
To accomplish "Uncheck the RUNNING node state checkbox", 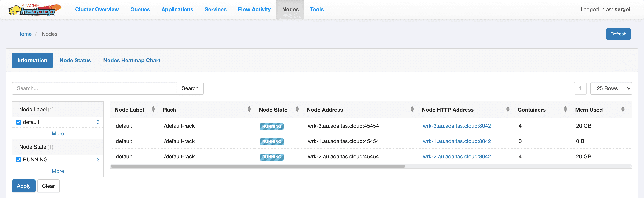I will click(19, 160).
